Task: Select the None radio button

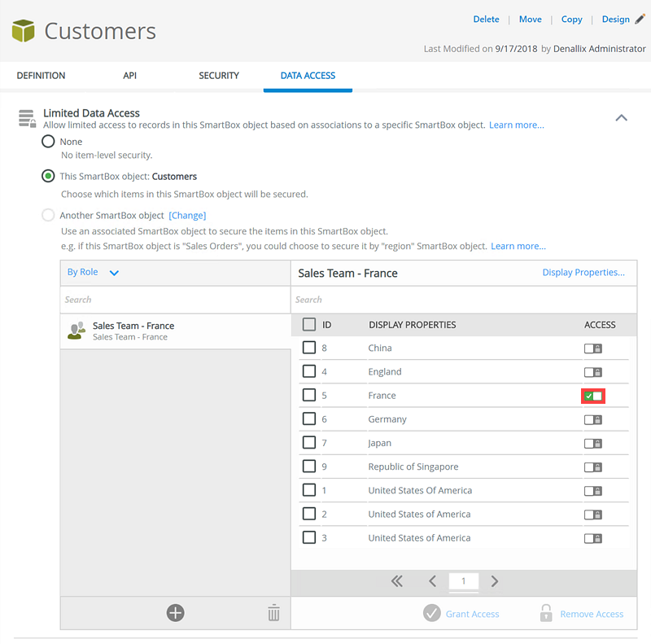Action: (x=49, y=142)
